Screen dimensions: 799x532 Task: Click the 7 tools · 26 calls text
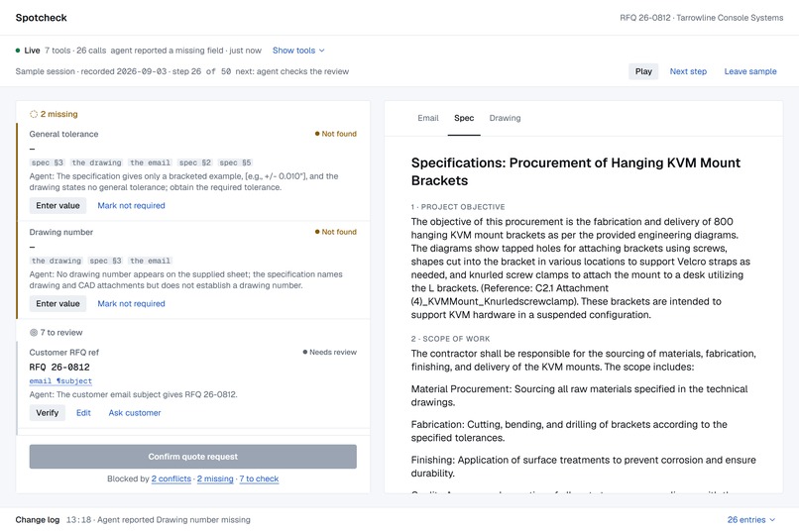point(75,51)
